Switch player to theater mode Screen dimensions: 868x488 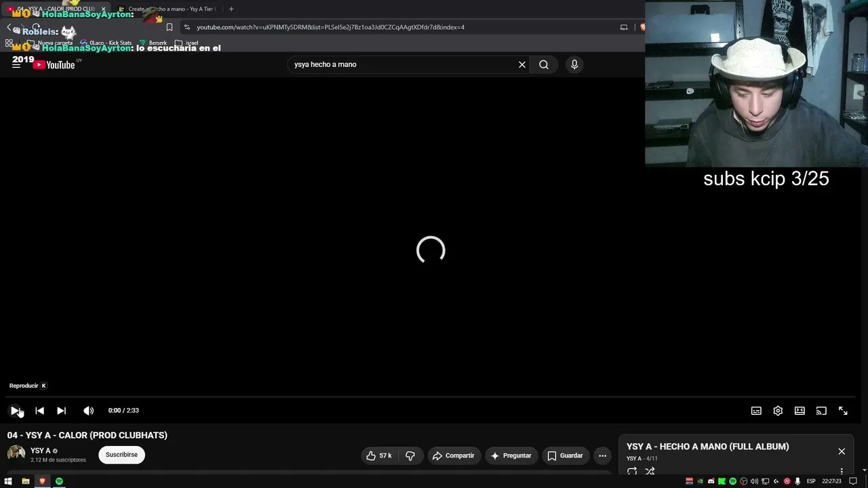tap(800, 411)
